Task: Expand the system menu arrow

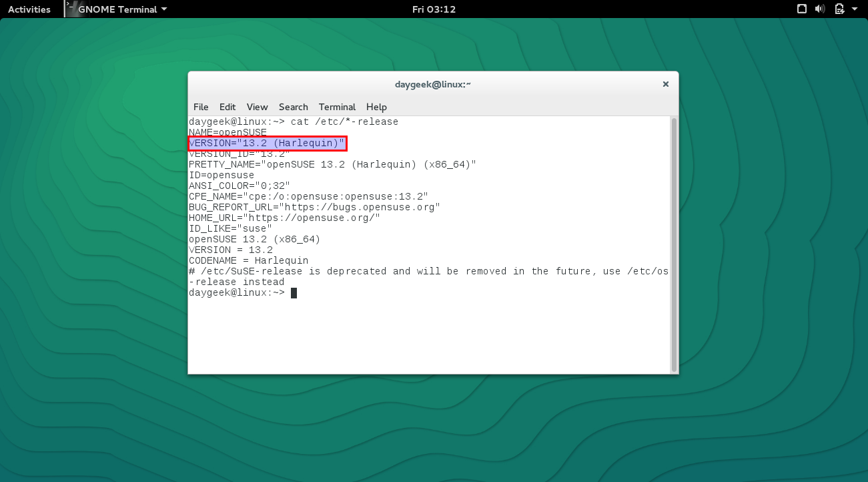Action: click(855, 9)
